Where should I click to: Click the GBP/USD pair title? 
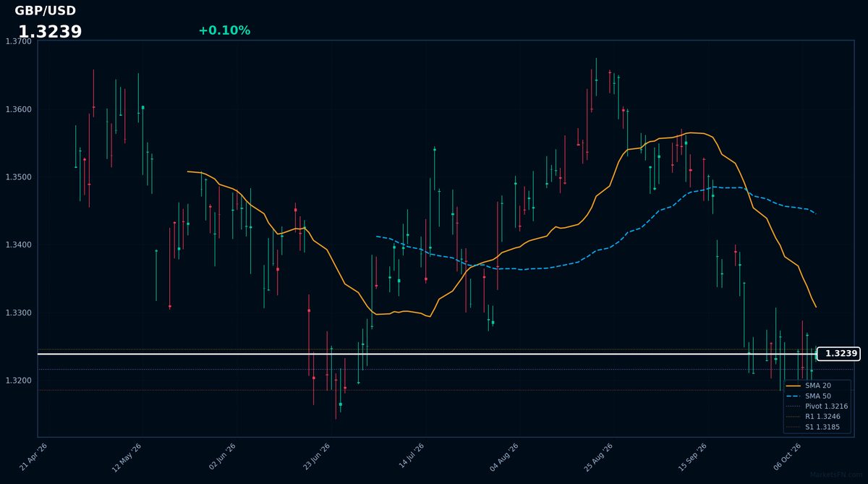[45, 11]
